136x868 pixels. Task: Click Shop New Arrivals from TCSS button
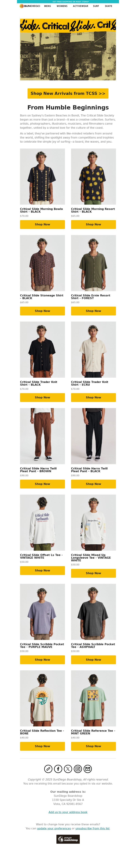pyautogui.click(x=68, y=93)
